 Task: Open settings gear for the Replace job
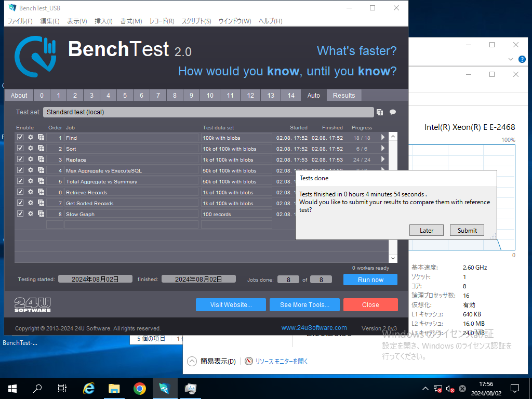tap(31, 159)
